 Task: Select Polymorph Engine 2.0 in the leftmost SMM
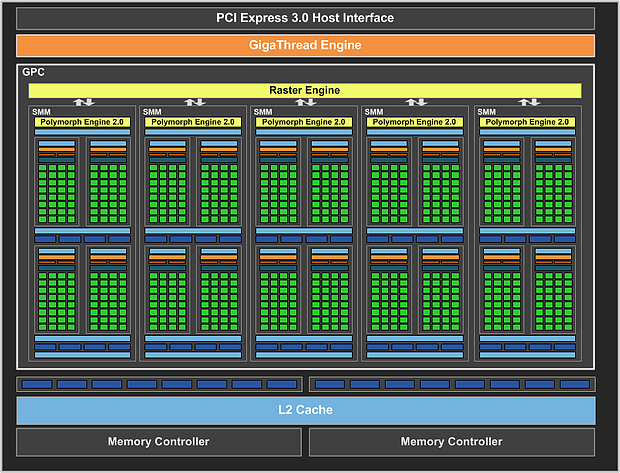click(82, 122)
